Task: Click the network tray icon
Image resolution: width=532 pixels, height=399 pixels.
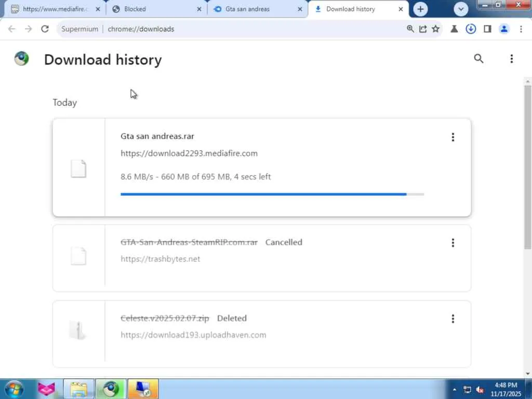Action: pos(467,390)
